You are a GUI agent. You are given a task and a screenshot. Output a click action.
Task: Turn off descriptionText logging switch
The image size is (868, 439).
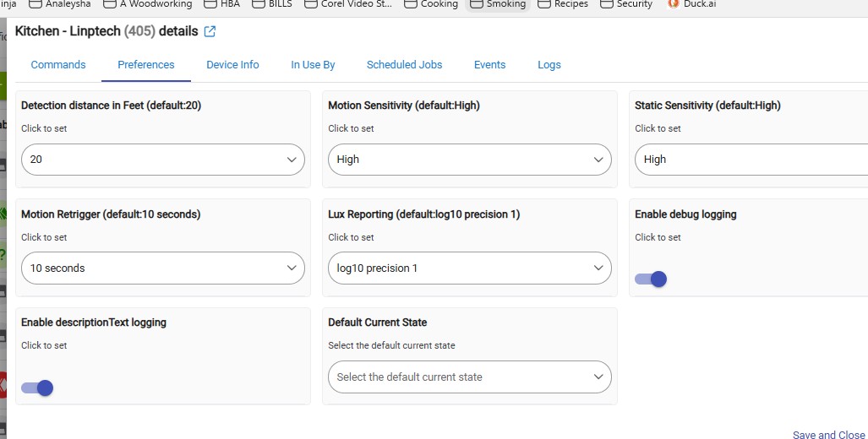[x=37, y=388]
